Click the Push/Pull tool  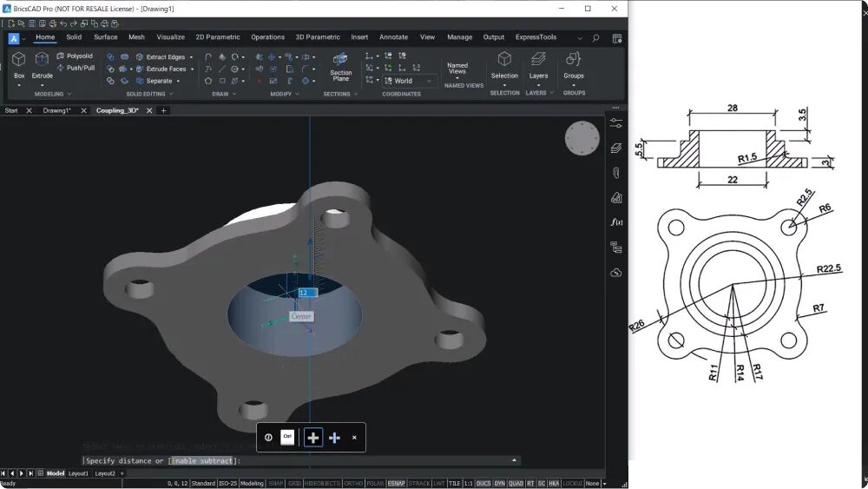click(x=76, y=68)
